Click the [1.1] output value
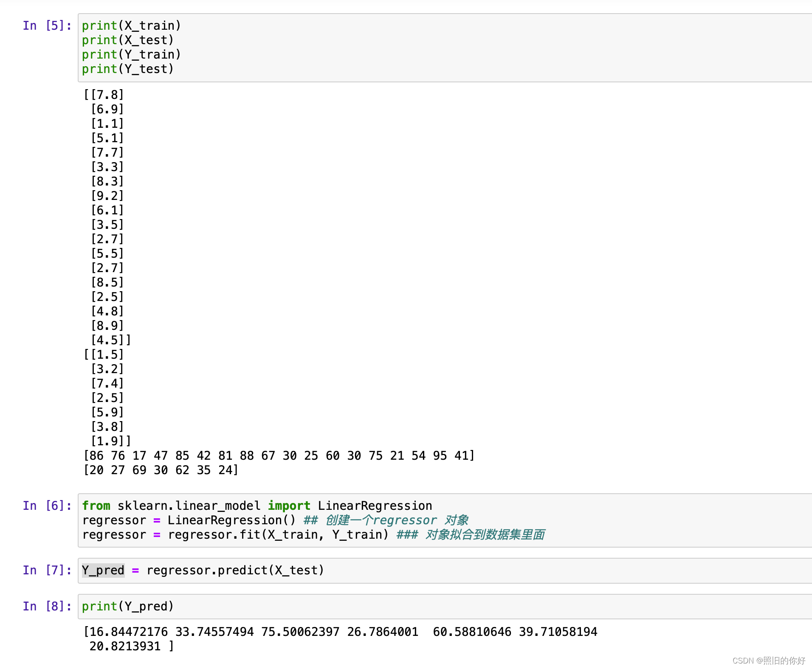This screenshot has width=812, height=669. coord(107,124)
